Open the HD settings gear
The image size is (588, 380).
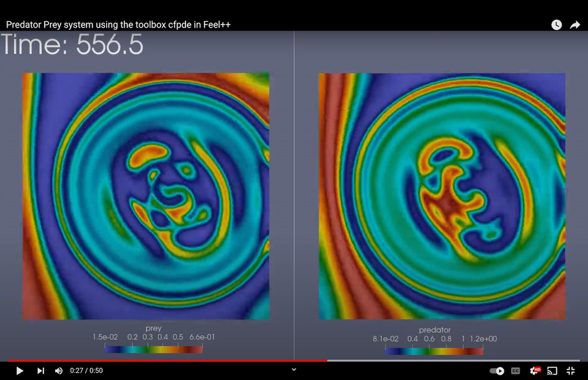[x=534, y=371]
